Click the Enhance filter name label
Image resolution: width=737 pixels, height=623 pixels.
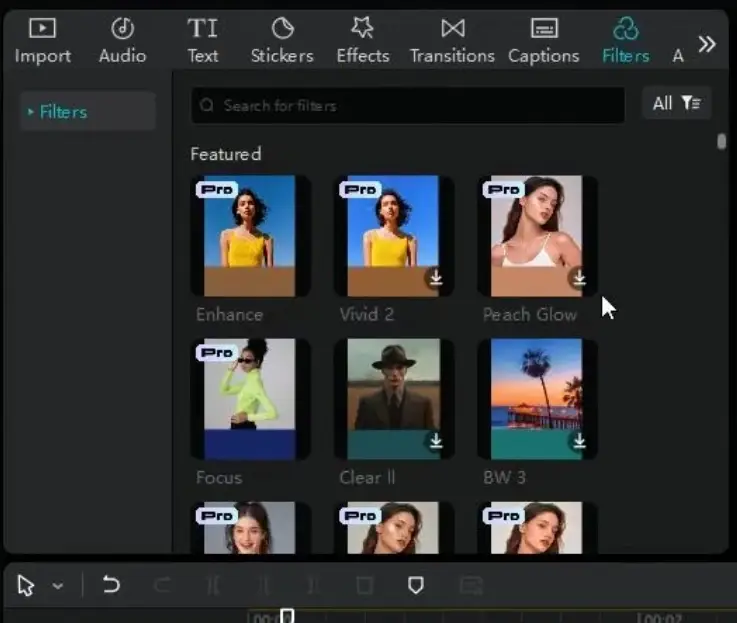(229, 315)
